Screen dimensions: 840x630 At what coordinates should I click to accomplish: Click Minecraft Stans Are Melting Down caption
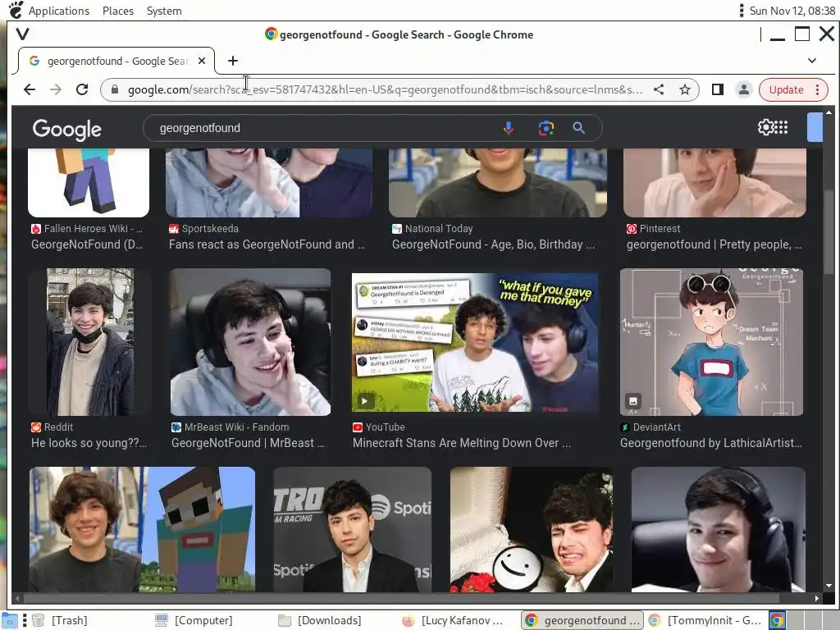(461, 443)
